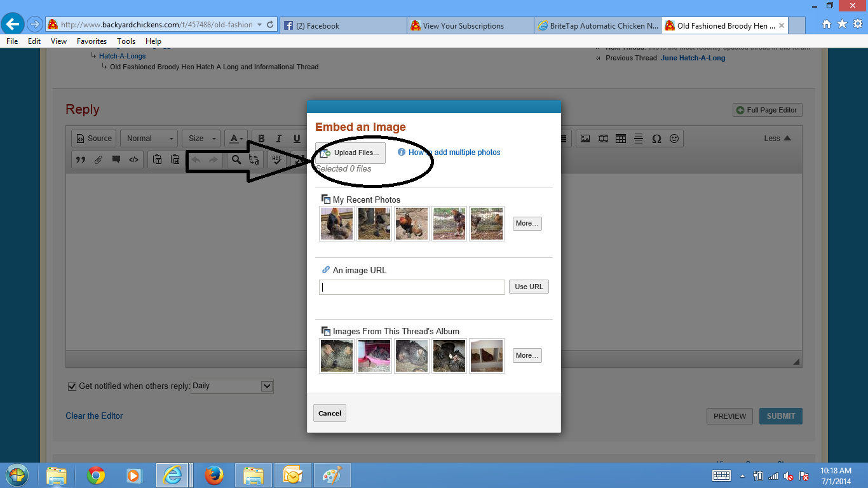Click the Find magnifier icon in toolbar
This screenshot has width=868, height=488.
[236, 159]
